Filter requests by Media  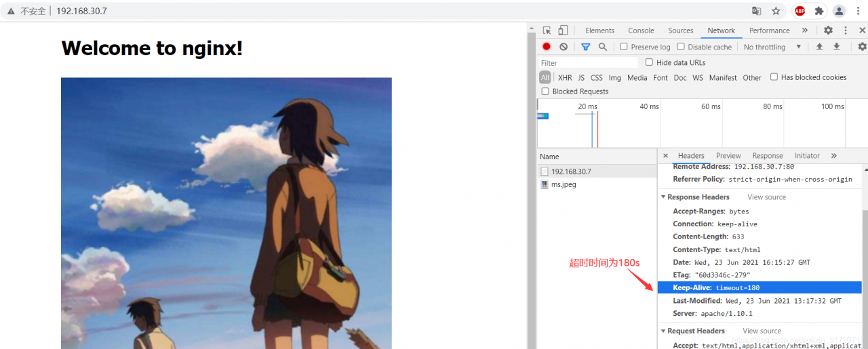tap(637, 78)
